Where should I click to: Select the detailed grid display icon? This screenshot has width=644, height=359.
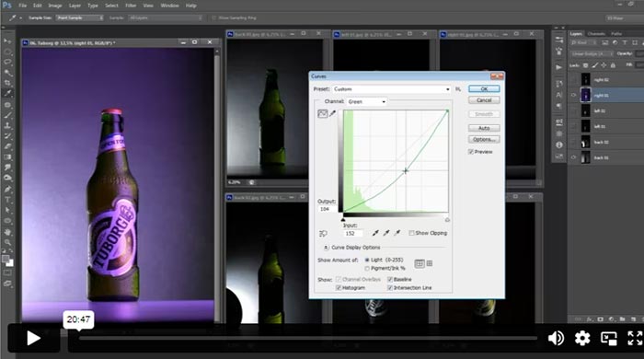(430, 263)
